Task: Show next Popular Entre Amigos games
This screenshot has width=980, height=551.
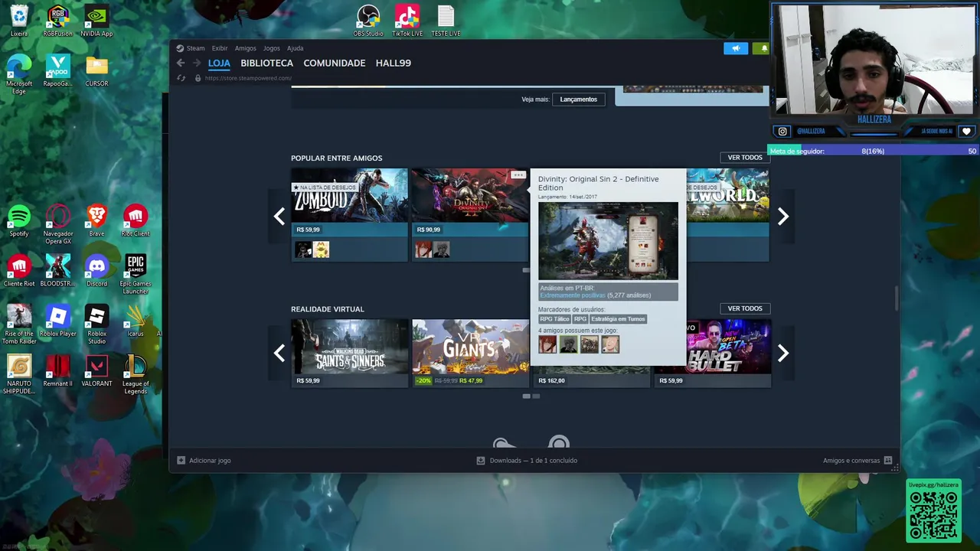Action: 782,217
